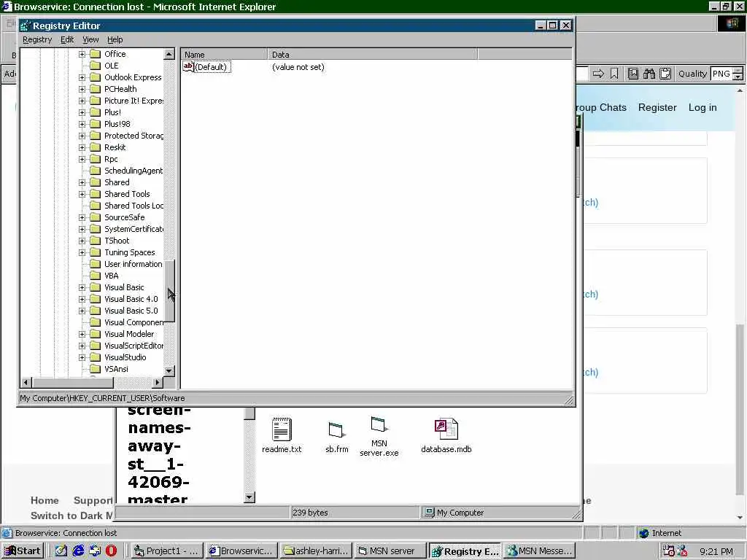The width and height of the screenshot is (747, 560).
Task: Open the Help menu in Registry Editor
Action: (x=115, y=39)
